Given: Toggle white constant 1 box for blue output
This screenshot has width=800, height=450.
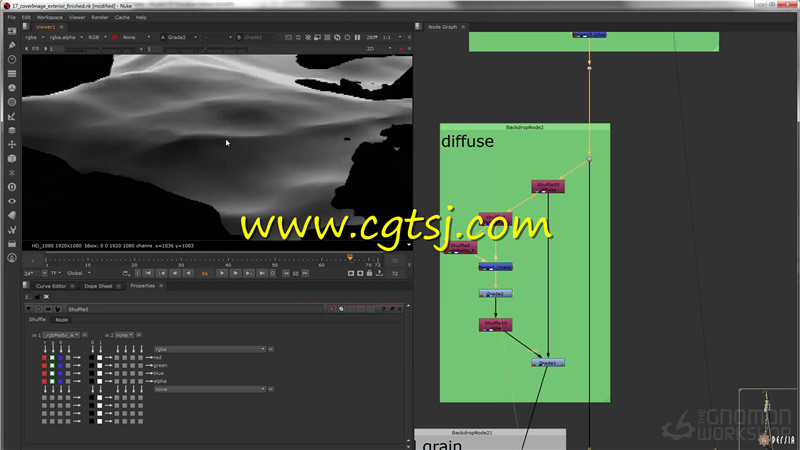Looking at the screenshot, I should coord(99,373).
